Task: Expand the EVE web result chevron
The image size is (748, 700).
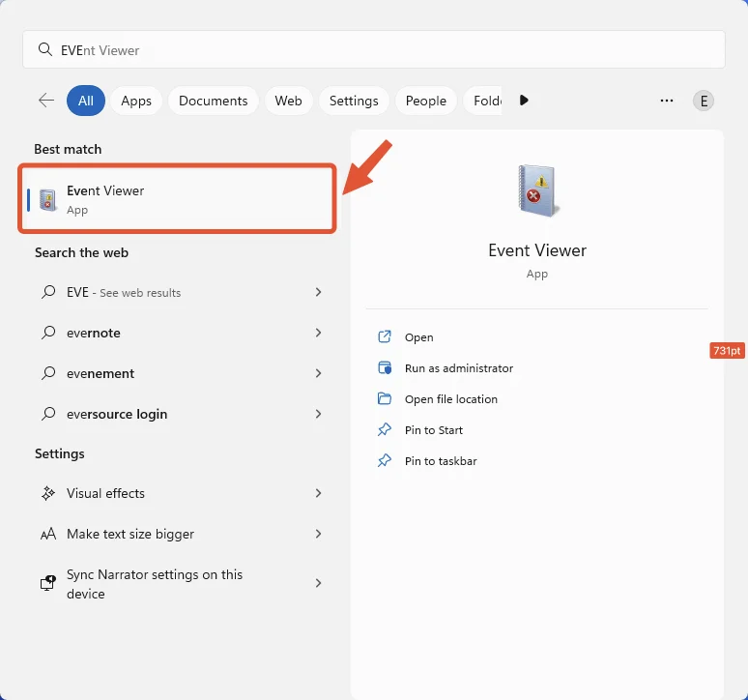Action: tap(318, 292)
